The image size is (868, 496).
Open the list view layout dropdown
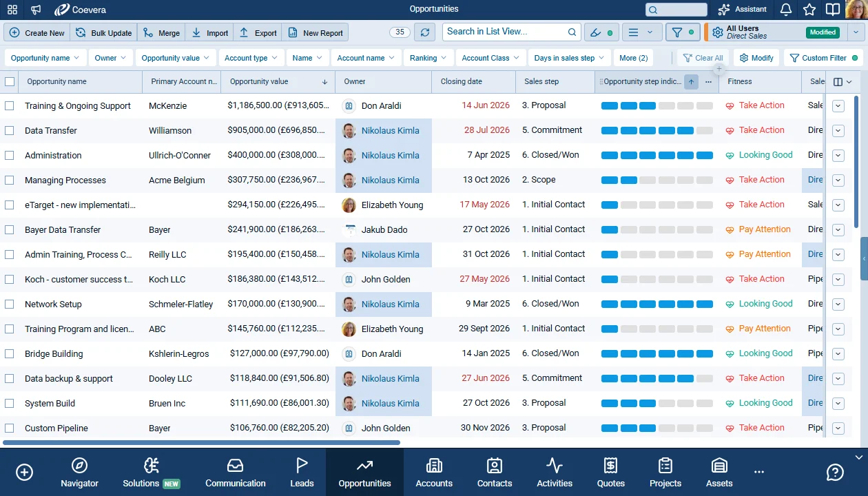(x=642, y=32)
